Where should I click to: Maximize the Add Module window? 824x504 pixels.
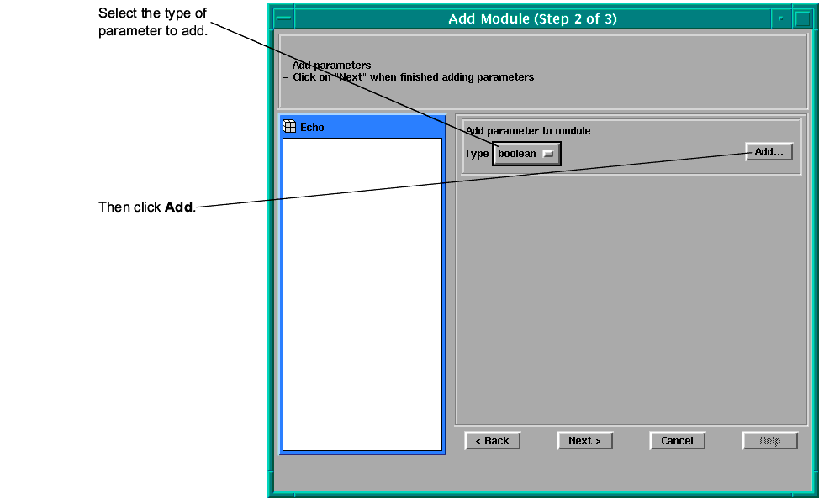pos(802,18)
